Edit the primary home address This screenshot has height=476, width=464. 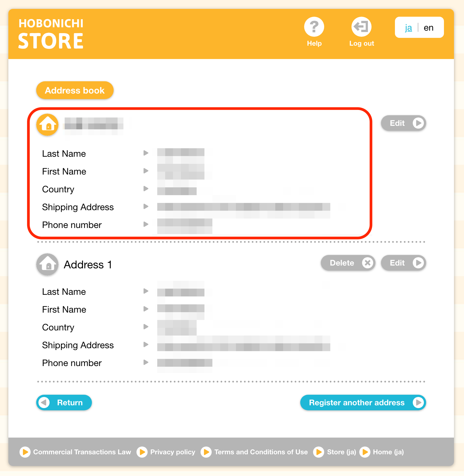tap(403, 123)
